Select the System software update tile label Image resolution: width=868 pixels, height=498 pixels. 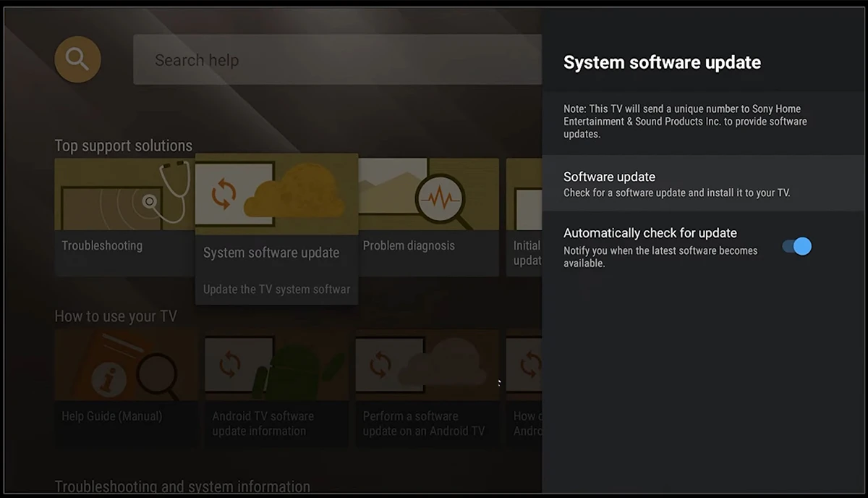click(271, 253)
